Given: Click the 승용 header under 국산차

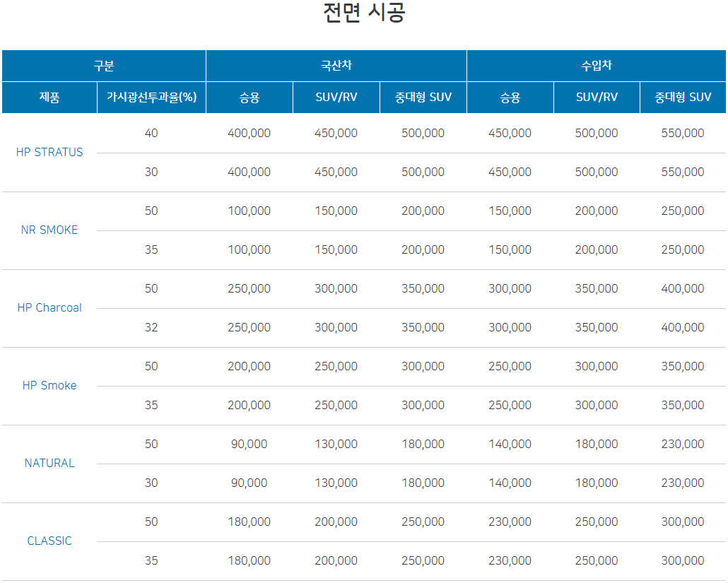Looking at the screenshot, I should tap(249, 98).
